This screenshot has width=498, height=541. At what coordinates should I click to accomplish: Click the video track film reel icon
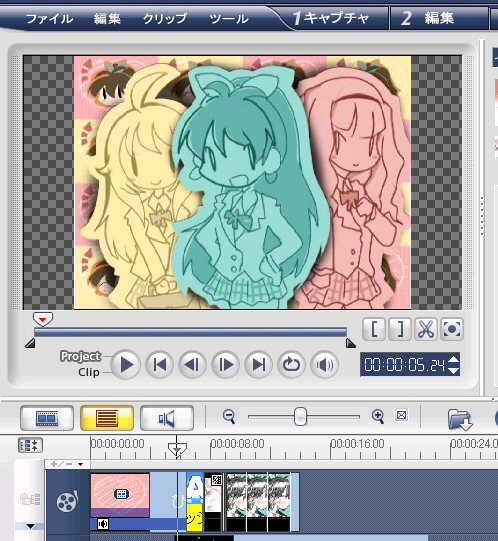click(x=67, y=501)
